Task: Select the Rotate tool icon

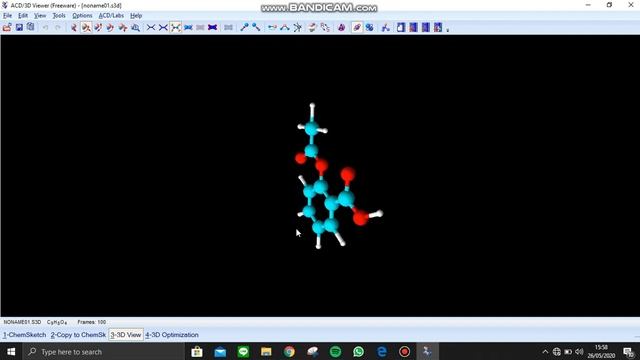Action: pos(74,27)
